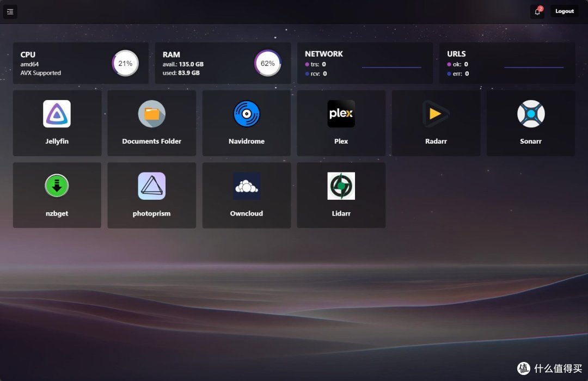Select the URLS status card

(x=507, y=63)
